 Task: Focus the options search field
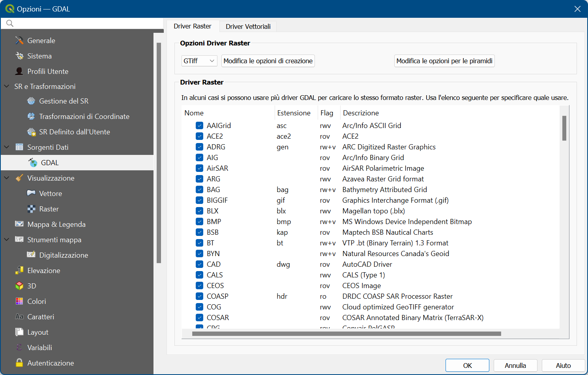pos(82,23)
